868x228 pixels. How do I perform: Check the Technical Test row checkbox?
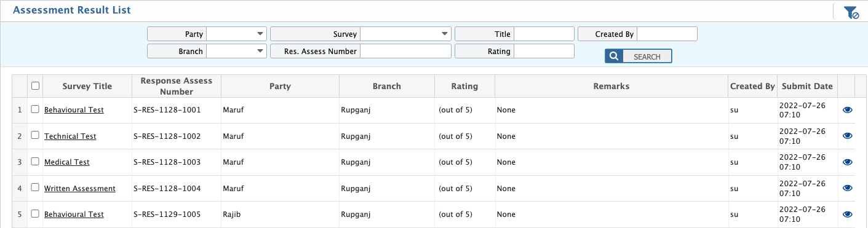(35, 135)
